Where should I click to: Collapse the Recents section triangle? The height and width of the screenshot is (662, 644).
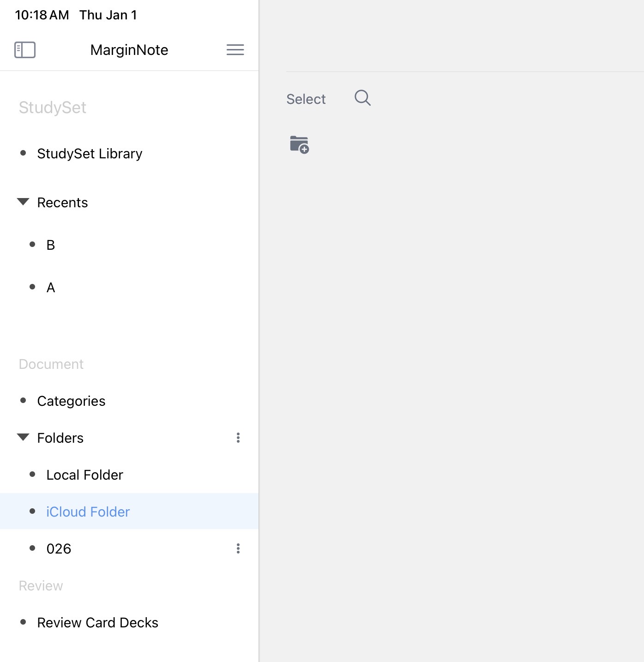tap(23, 202)
